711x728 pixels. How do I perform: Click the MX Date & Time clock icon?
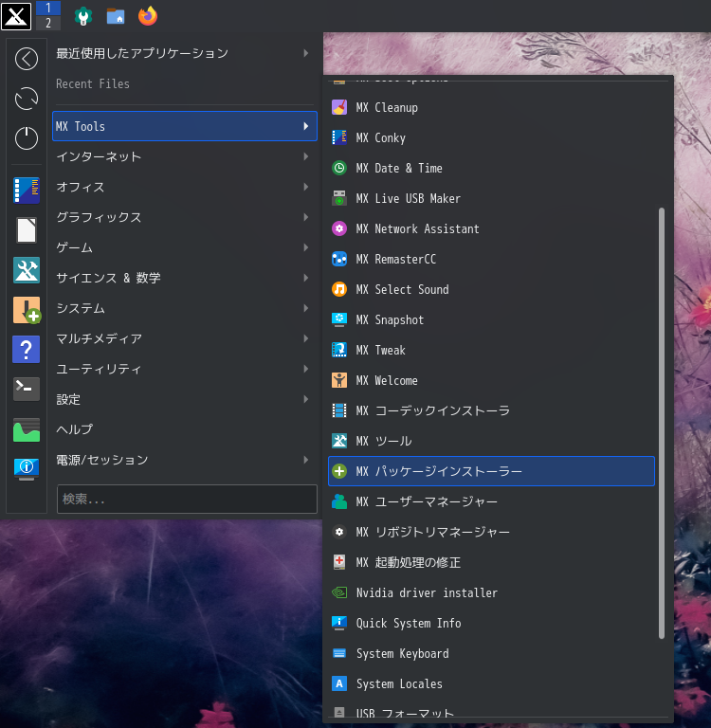(x=339, y=168)
